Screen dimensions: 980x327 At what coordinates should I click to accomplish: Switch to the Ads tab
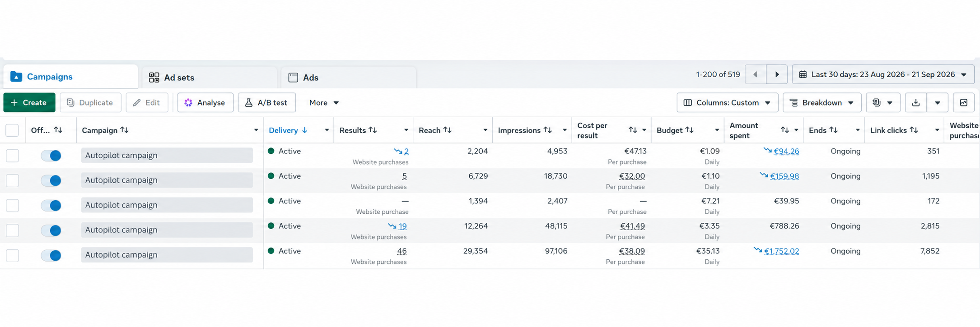click(348, 78)
